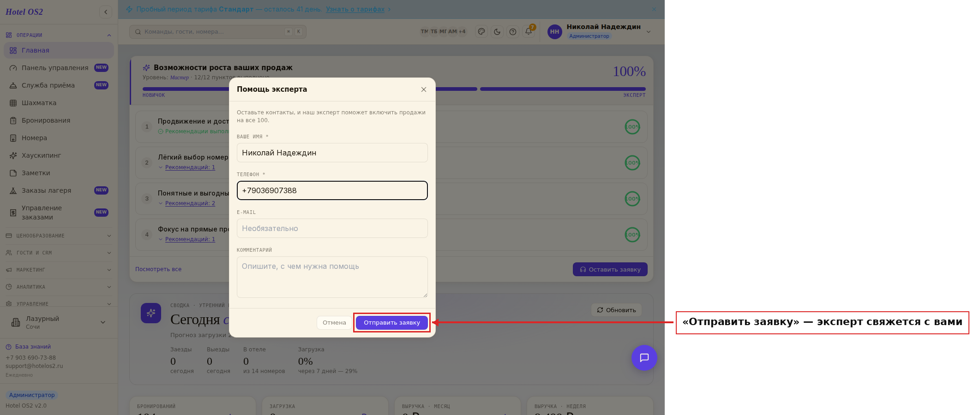Open the help question mark icon
The width and height of the screenshot is (980, 415).
513,32
